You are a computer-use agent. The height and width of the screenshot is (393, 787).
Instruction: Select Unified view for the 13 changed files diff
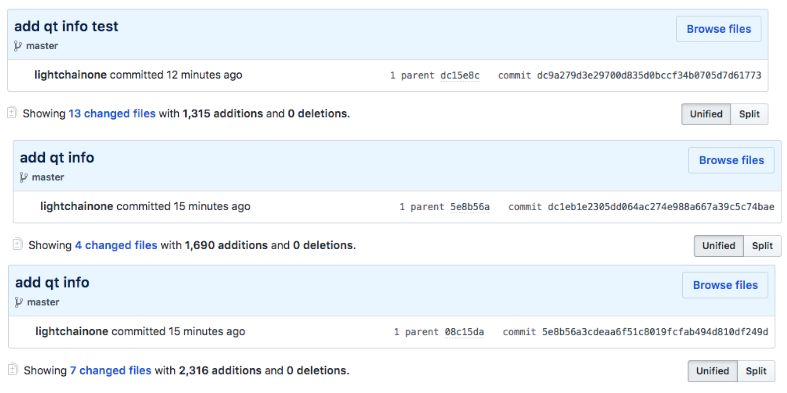tap(706, 114)
